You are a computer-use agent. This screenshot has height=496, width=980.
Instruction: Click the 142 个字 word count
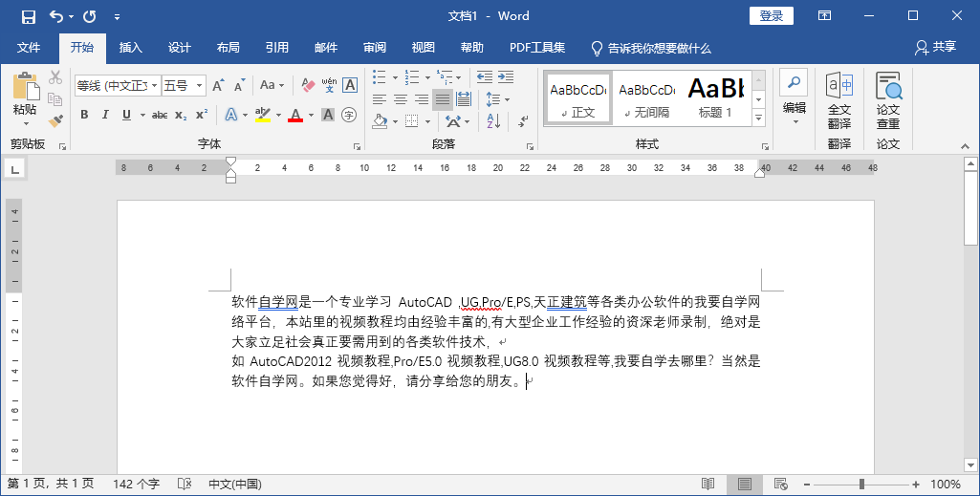(x=137, y=485)
